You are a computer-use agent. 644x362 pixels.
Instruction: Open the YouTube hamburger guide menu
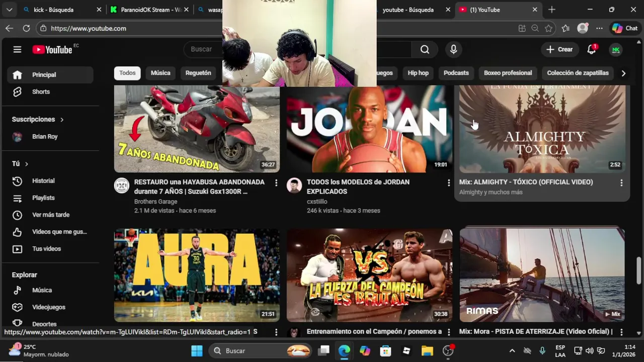(17, 49)
